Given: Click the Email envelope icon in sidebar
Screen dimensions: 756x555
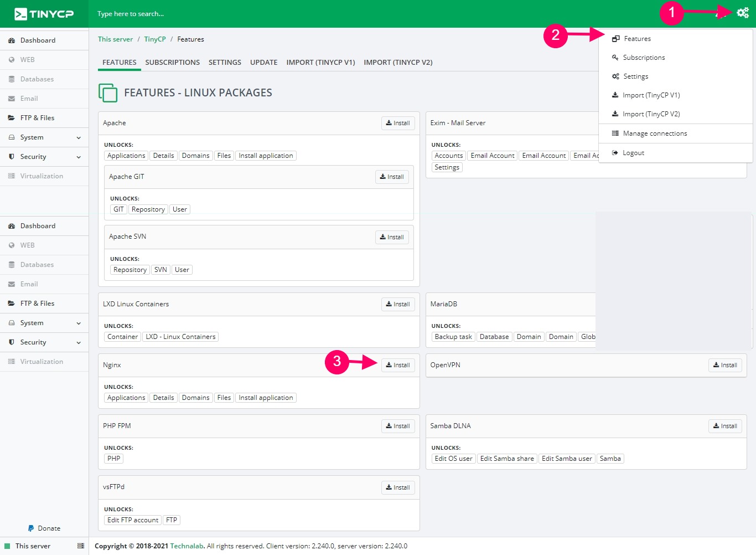Looking at the screenshot, I should pyautogui.click(x=12, y=98).
